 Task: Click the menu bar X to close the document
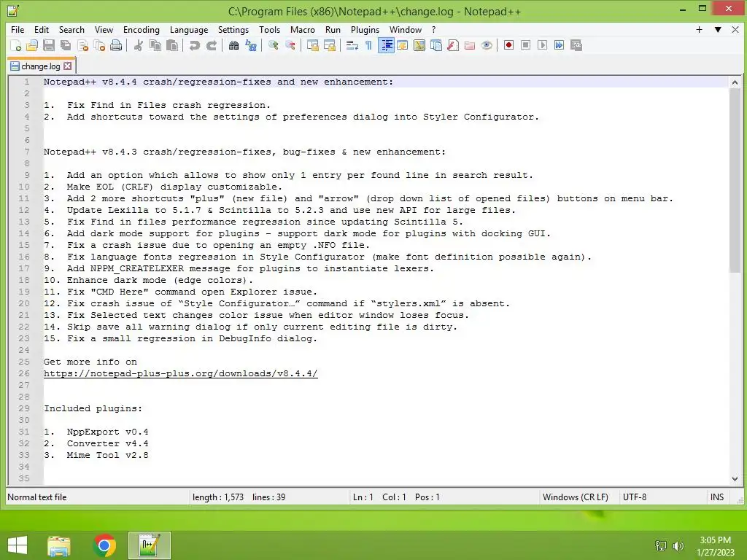click(x=735, y=29)
